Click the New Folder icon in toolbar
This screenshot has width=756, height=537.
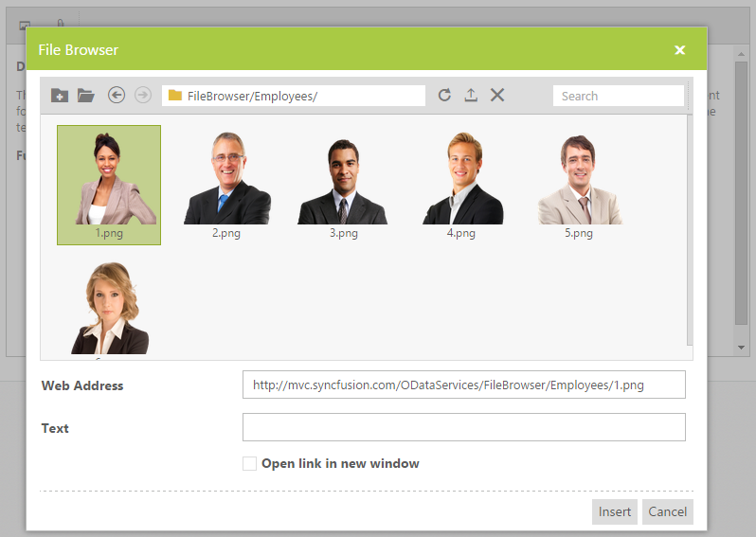pyautogui.click(x=60, y=96)
